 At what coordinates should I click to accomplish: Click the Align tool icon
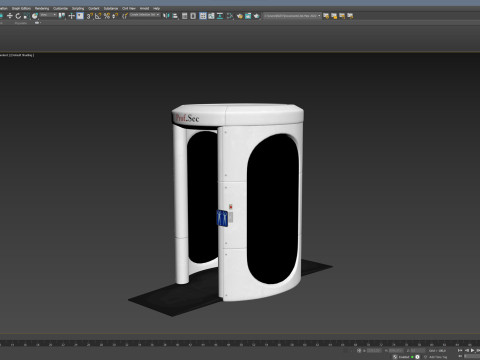tap(175, 16)
